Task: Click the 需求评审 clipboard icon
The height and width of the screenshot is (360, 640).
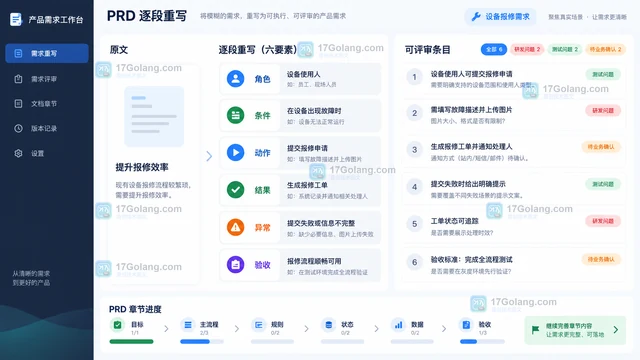Action: [x=18, y=79]
